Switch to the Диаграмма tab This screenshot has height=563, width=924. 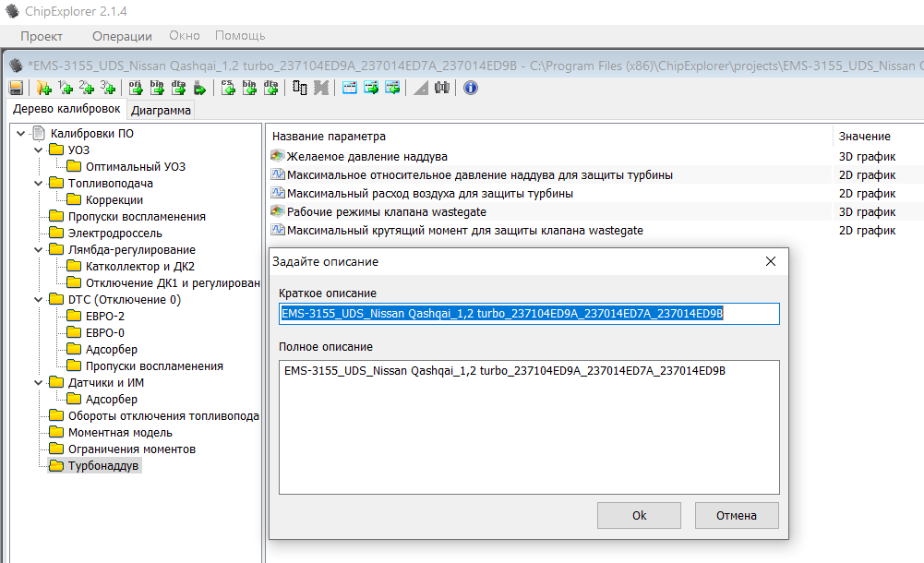click(x=161, y=110)
